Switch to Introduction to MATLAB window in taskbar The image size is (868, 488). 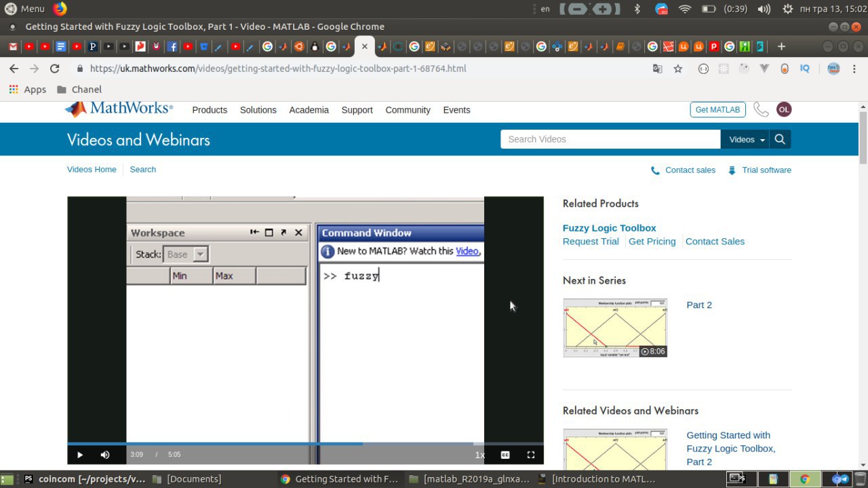[597, 479]
